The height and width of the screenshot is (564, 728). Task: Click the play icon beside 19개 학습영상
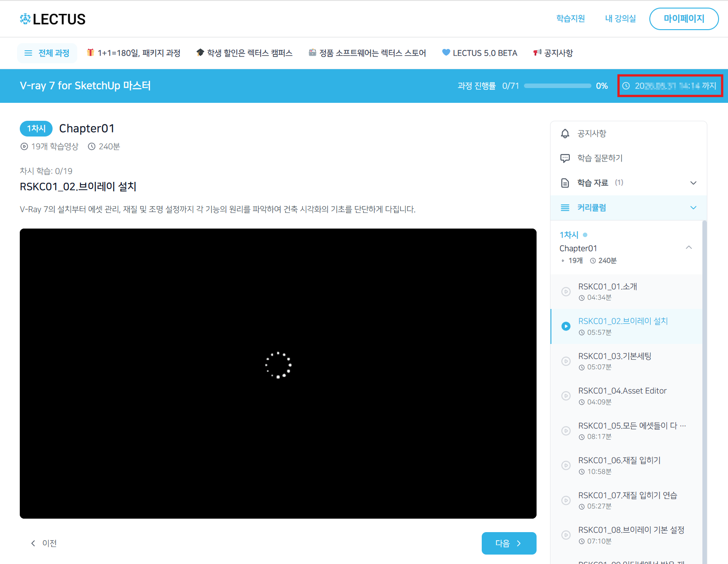click(24, 146)
